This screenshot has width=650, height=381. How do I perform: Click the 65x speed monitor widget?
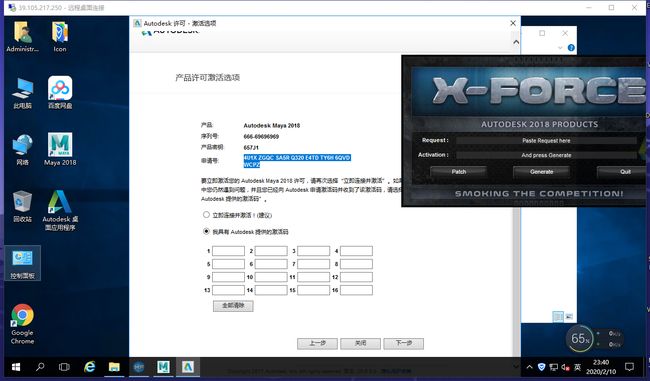point(580,339)
